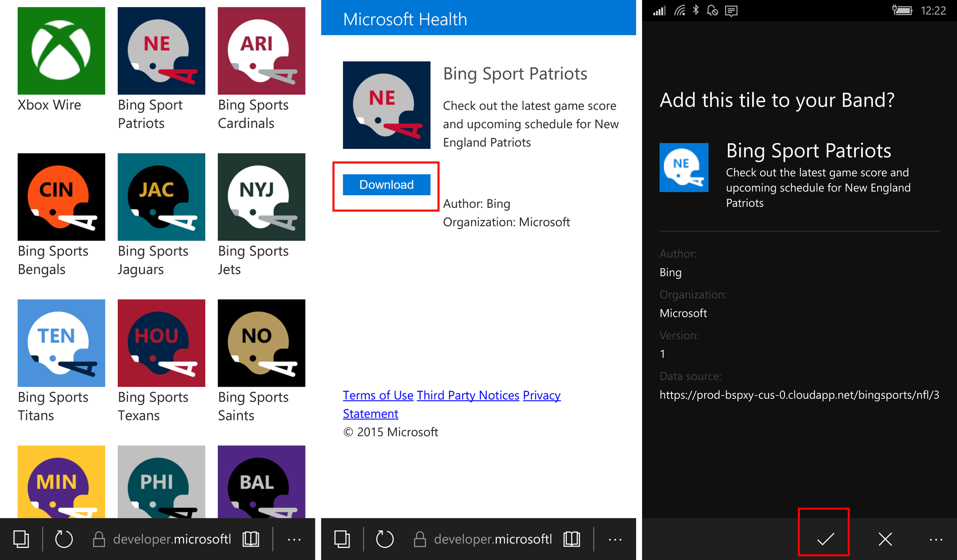Open the more options ellipsis in Band dialog
957x560 pixels.
click(x=936, y=539)
